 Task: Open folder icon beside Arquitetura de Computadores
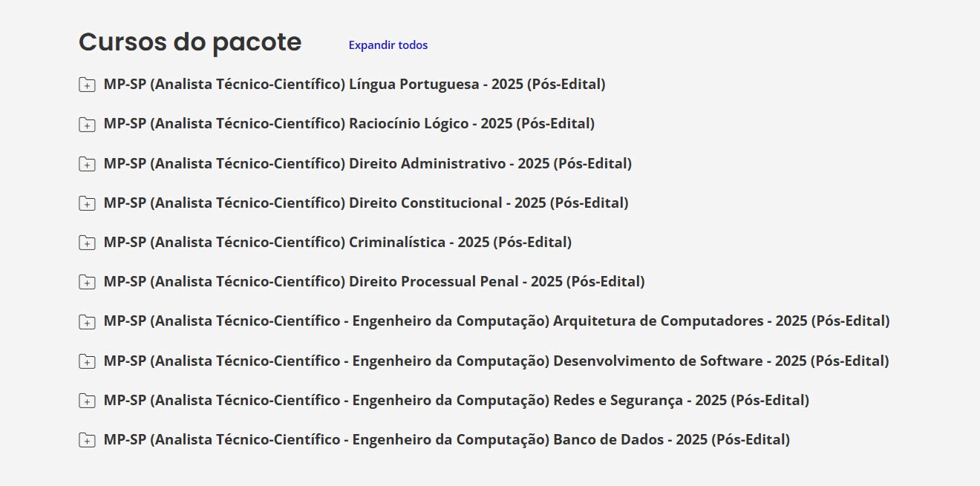pyautogui.click(x=87, y=322)
